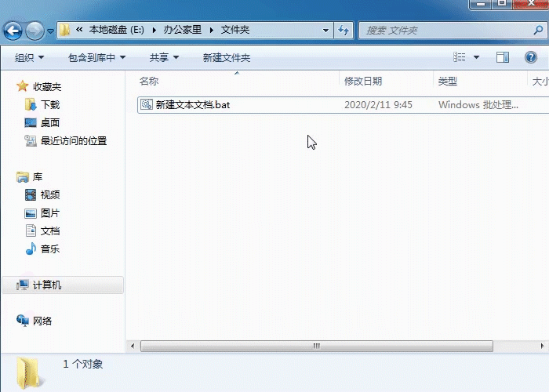Sort by 修改日期 column header
Screen dimensions: 549x392
(x=363, y=81)
